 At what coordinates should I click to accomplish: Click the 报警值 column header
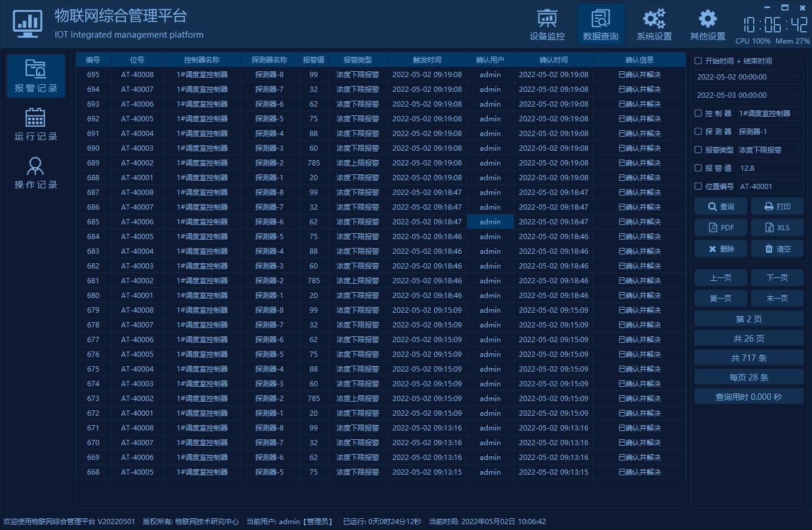pyautogui.click(x=313, y=60)
